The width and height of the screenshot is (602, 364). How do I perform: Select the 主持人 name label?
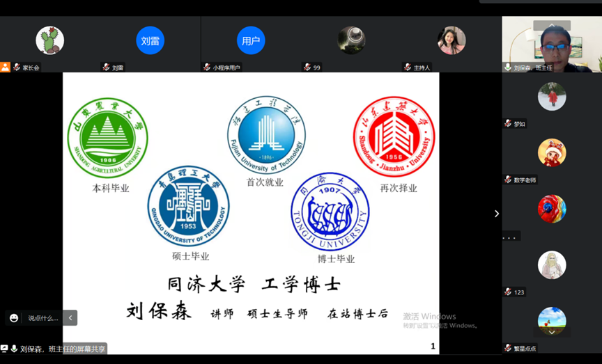(x=422, y=68)
